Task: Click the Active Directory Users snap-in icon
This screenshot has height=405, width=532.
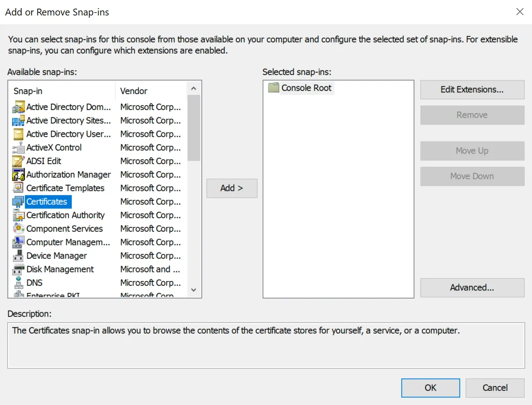Action: coord(18,134)
